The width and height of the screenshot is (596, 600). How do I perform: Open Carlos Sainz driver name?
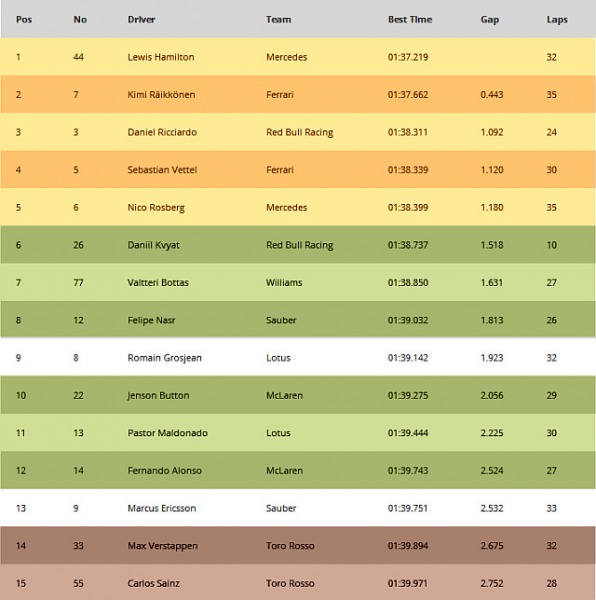153,583
